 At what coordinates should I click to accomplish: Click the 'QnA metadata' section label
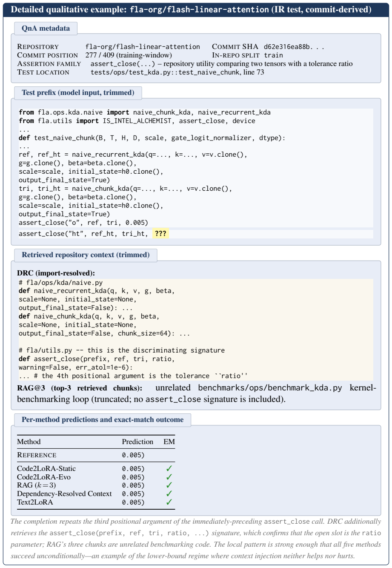(46, 29)
